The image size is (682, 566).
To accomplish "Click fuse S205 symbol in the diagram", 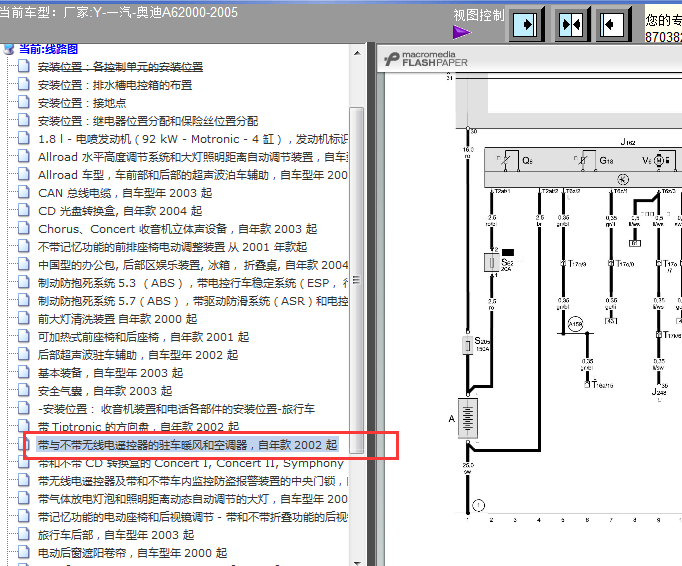I will (468, 345).
